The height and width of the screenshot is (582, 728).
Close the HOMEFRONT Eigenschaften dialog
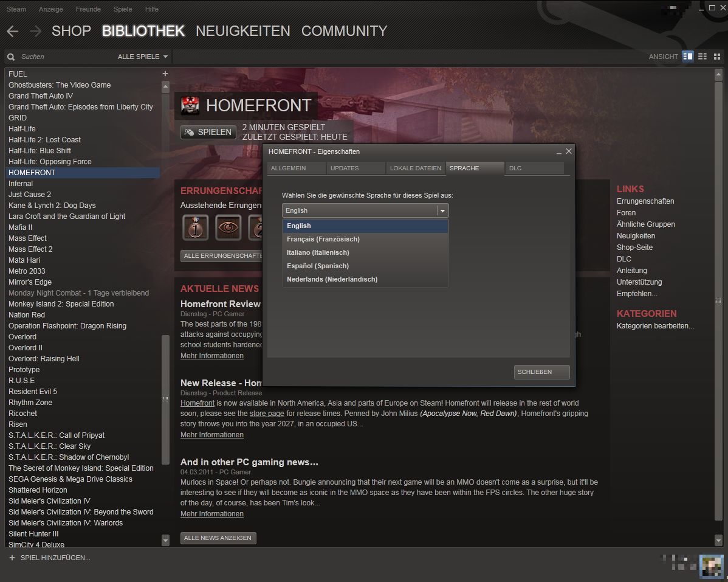click(x=569, y=151)
